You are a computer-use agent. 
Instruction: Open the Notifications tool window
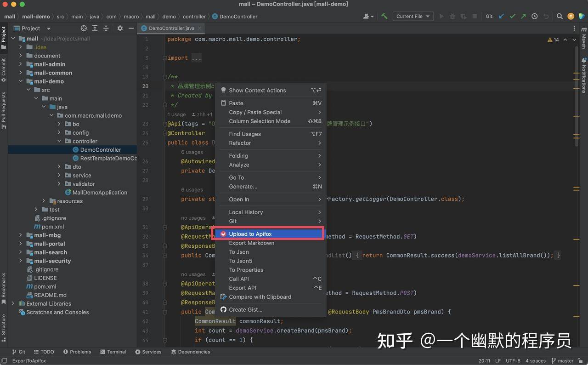pyautogui.click(x=584, y=75)
